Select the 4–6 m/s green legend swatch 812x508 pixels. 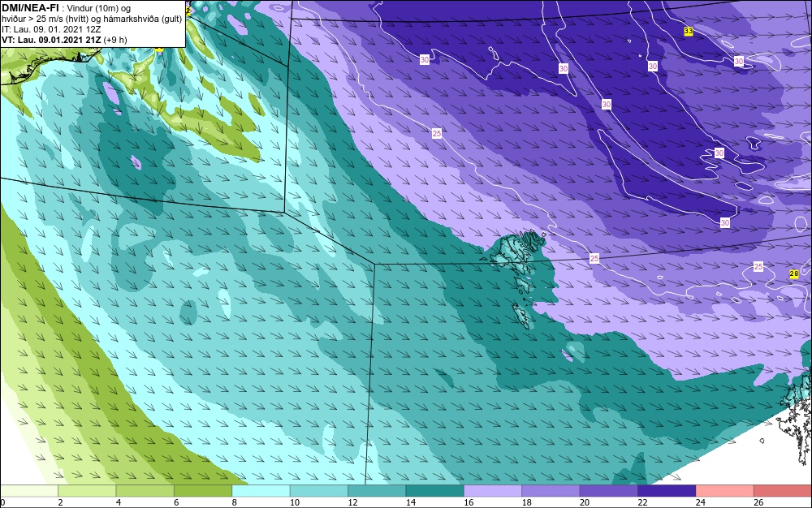145,491
